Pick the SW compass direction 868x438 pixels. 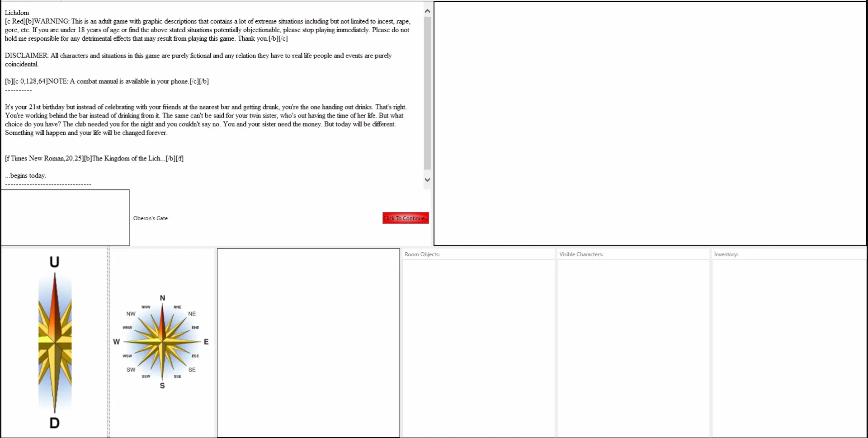131,370
